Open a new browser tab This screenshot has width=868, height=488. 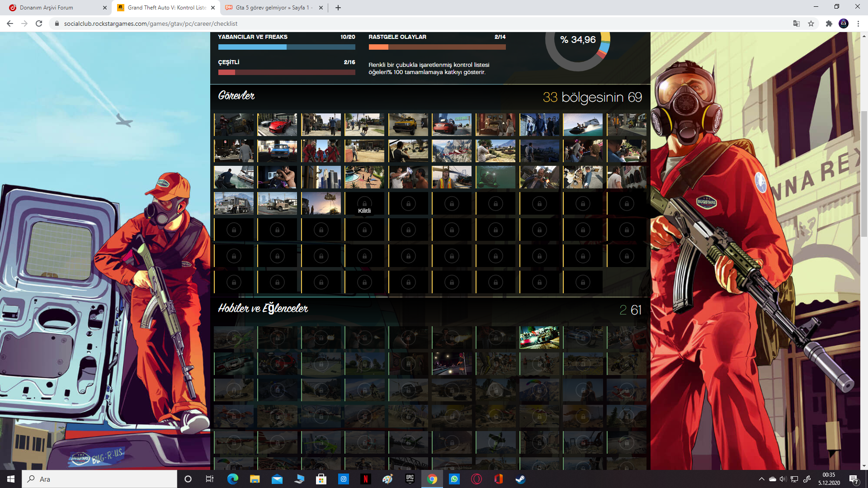coord(338,8)
